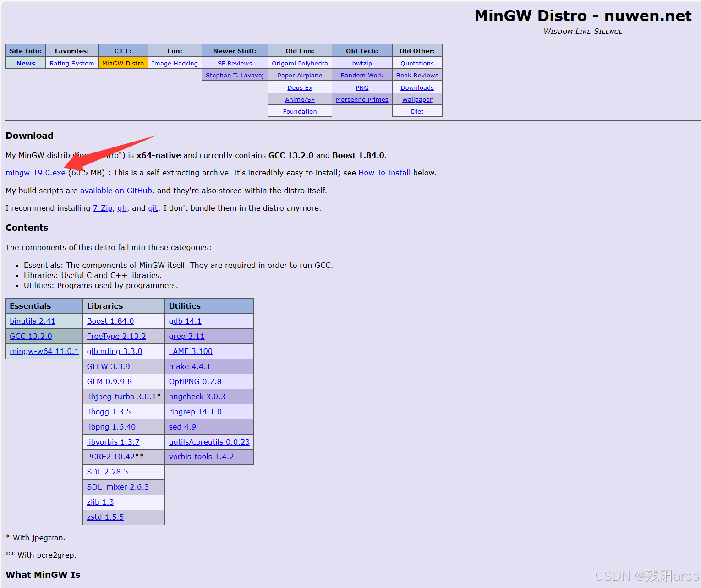
Task: Click the Libraries table header
Action: tap(124, 306)
